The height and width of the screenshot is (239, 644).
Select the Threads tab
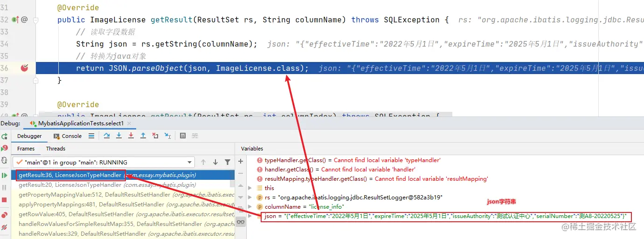55,149
